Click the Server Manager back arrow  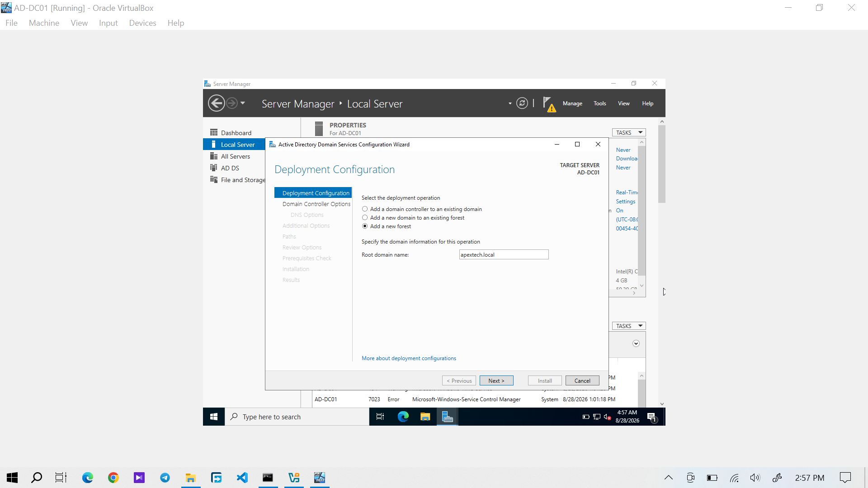point(216,103)
